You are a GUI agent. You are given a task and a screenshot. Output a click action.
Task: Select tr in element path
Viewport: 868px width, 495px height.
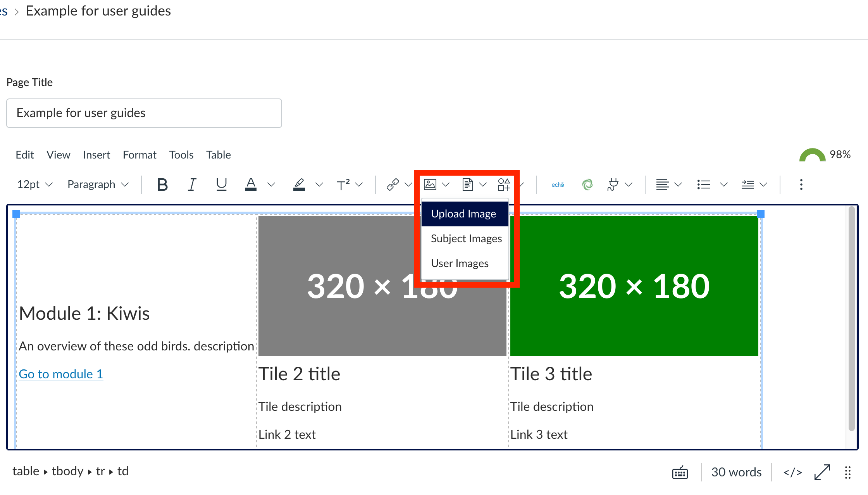point(100,471)
